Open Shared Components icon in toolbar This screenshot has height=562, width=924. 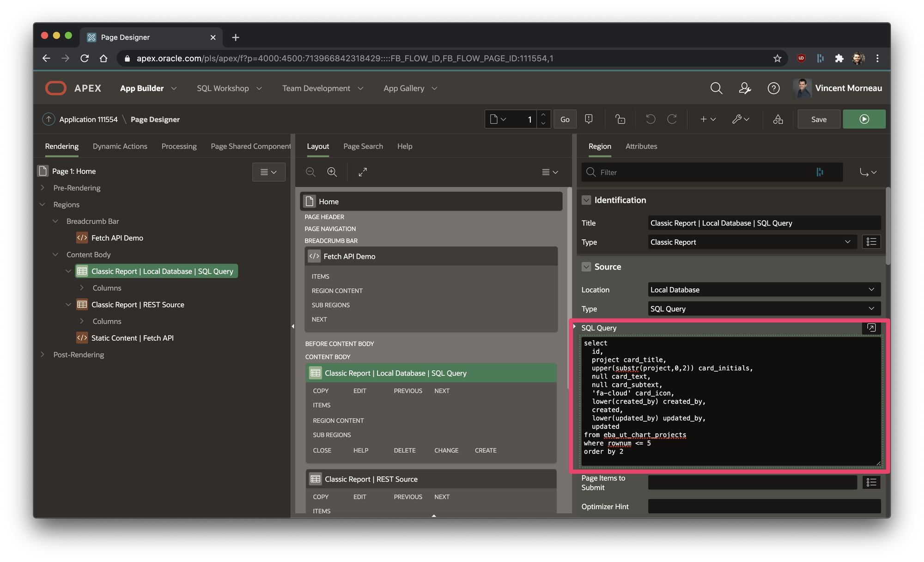[x=778, y=119]
